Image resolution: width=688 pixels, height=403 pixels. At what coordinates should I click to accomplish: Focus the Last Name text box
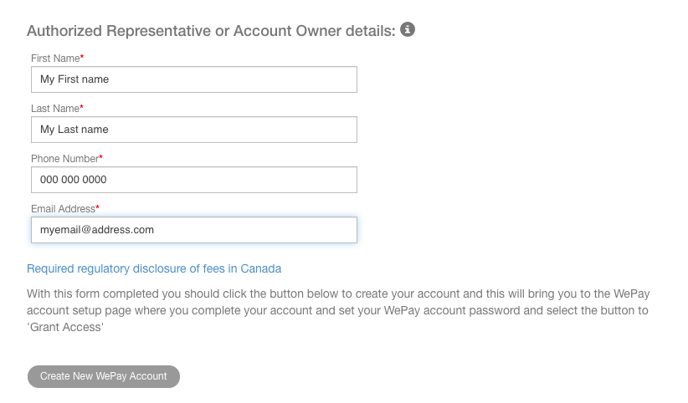(x=193, y=129)
